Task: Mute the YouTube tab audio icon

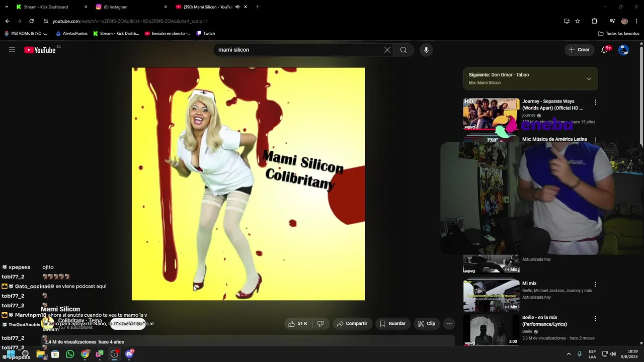Action: 237,7
